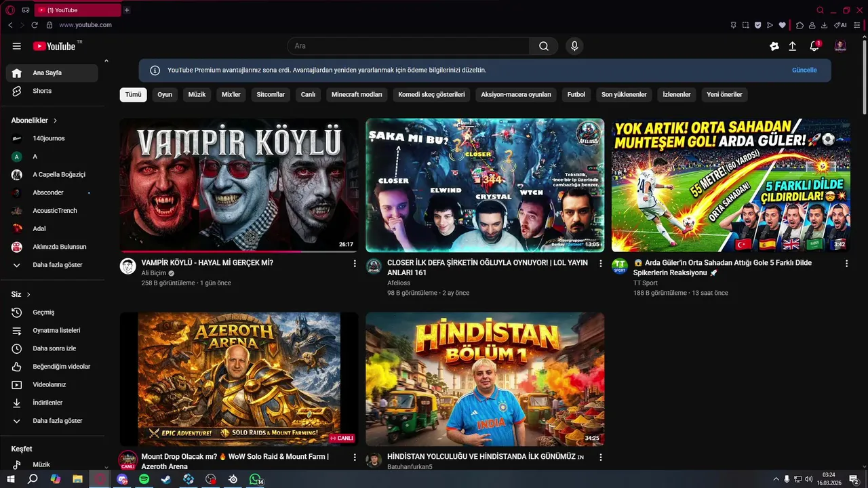This screenshot has height=488, width=868.
Task: Reload the page with the refresh icon
Action: pos(35,25)
